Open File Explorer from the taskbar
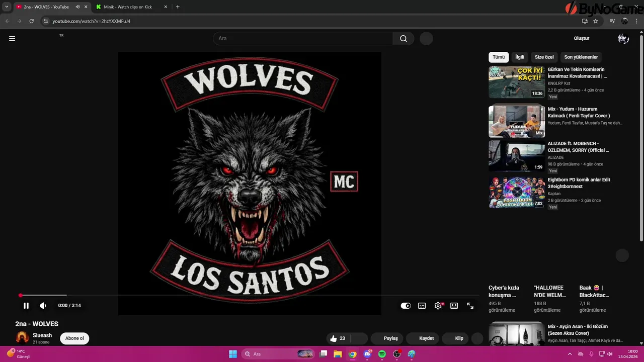The height and width of the screenshot is (362, 644). 338,354
